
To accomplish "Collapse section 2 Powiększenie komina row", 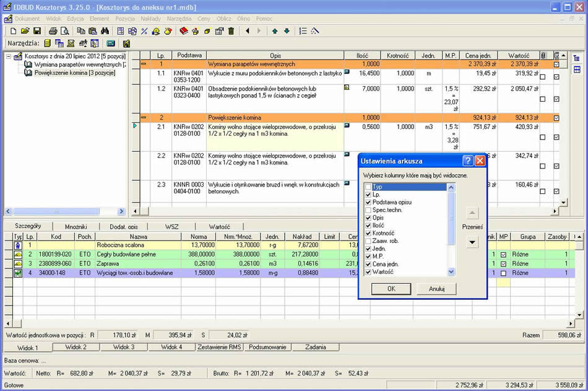I will coord(144,118).
